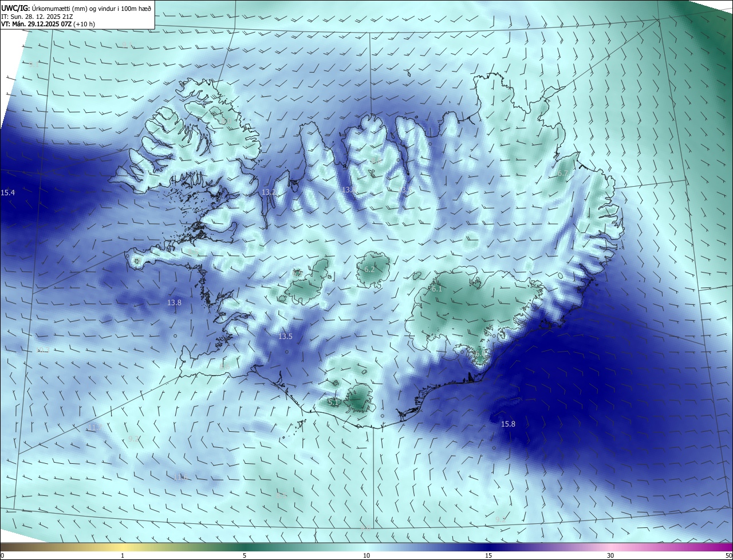This screenshot has width=733, height=560.
Task: Click the colorbar tick label '5'
Action: pyautogui.click(x=245, y=555)
